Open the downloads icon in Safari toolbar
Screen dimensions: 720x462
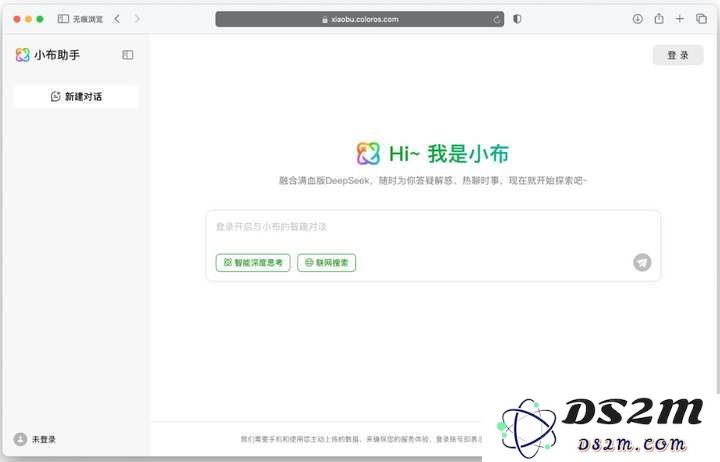tap(637, 19)
